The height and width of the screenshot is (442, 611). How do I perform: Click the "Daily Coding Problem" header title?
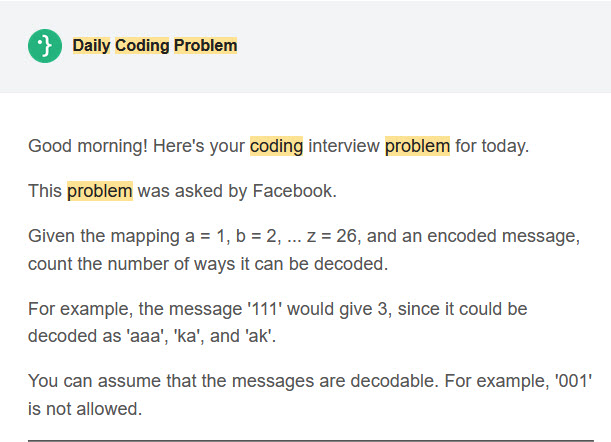pos(155,46)
